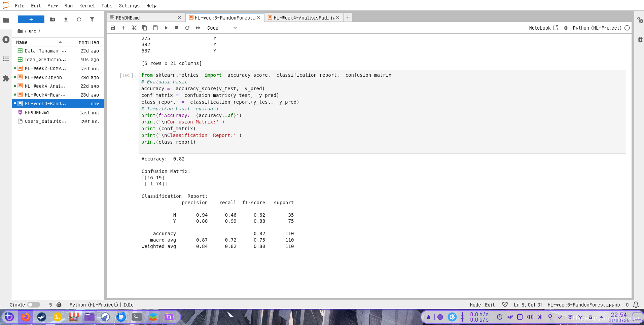Open the Extension Manager puzzle icon

[6, 78]
